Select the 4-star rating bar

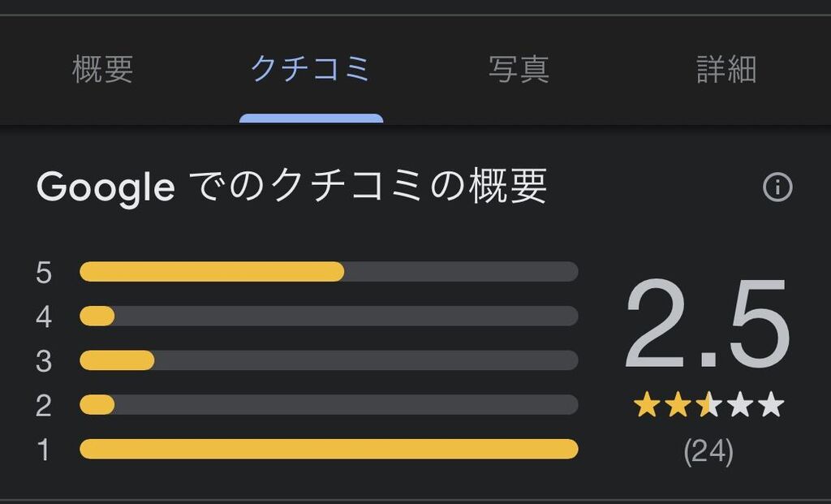pyautogui.click(x=329, y=316)
